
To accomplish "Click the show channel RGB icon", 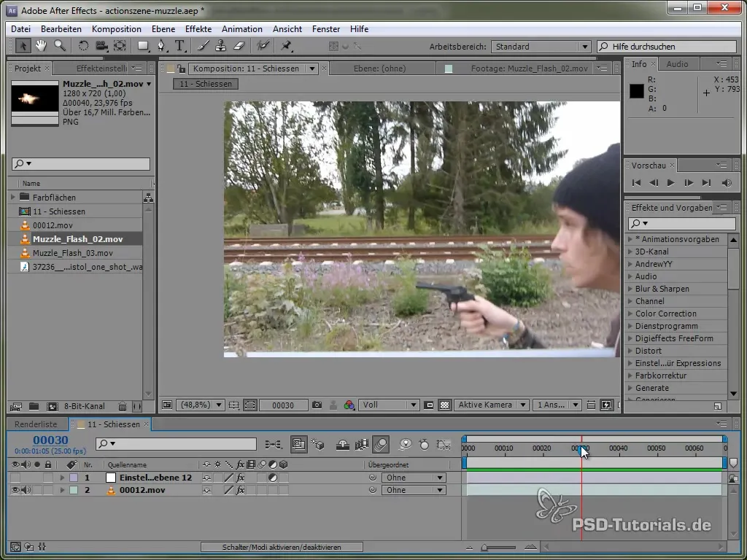I will 349,405.
